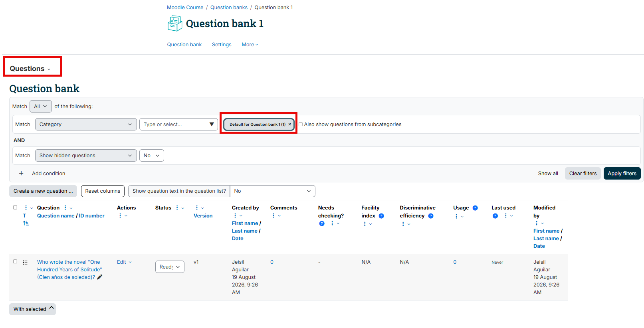Screen dimensions: 644x328
Task: Open the Needs checking column three-dot menu
Action: point(332,223)
